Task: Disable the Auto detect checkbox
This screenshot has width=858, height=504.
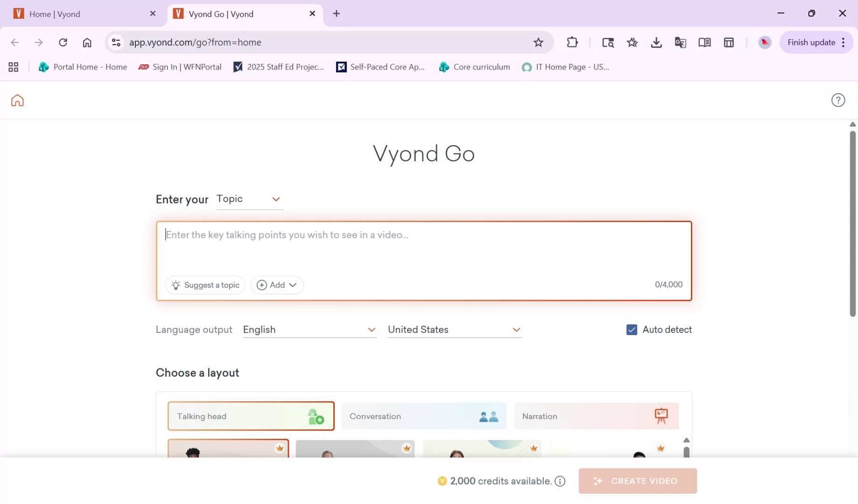Action: click(x=632, y=329)
